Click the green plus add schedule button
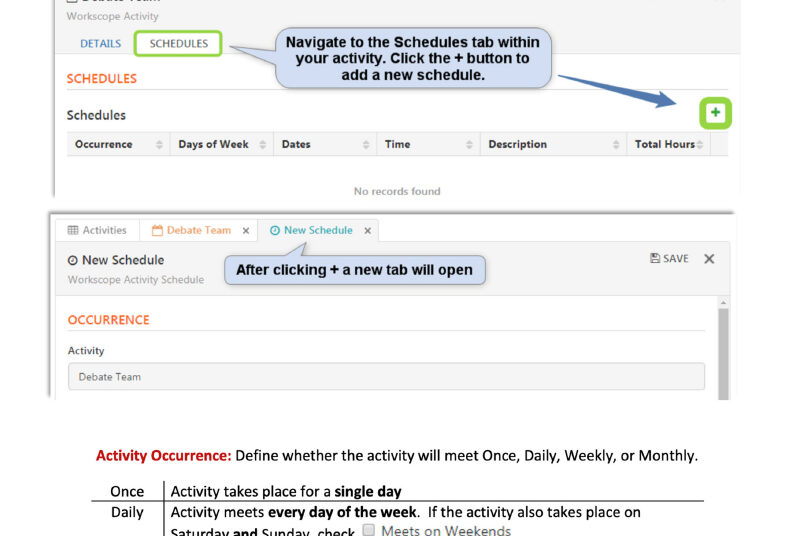This screenshot has height=536, width=796. pos(715,114)
